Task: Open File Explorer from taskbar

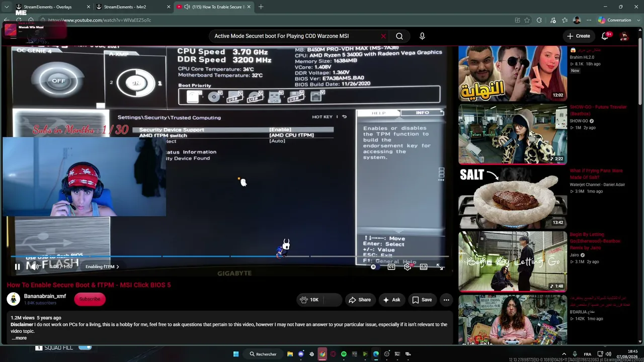Action: 290,354
